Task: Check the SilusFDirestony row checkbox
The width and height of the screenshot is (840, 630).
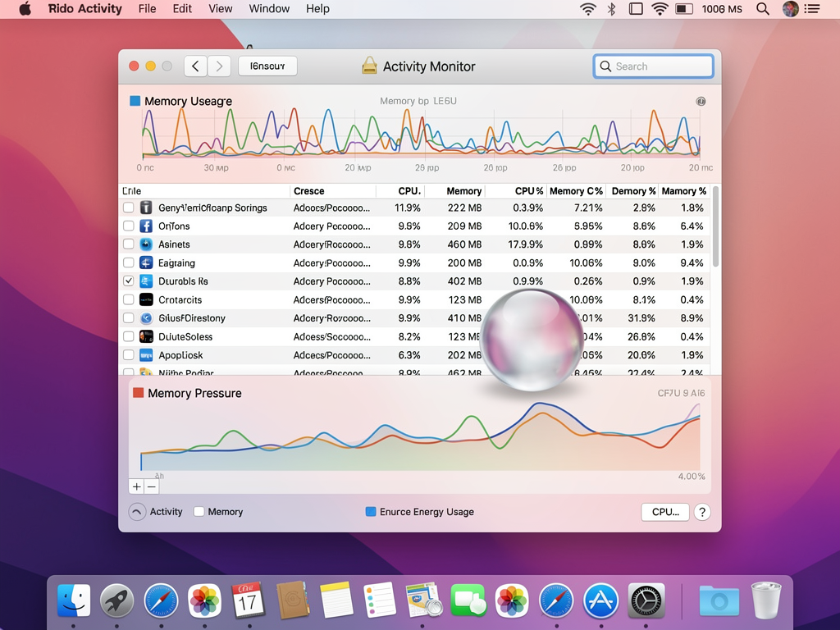Action: pyautogui.click(x=129, y=317)
